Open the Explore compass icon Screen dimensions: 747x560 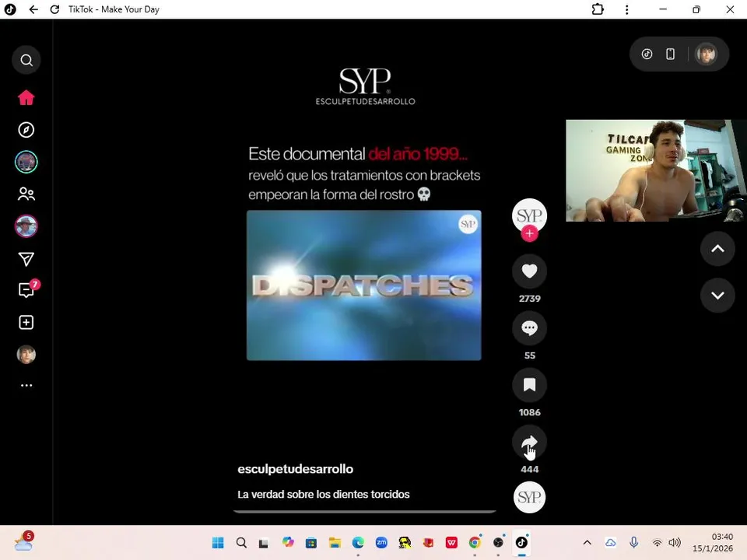[x=26, y=130]
